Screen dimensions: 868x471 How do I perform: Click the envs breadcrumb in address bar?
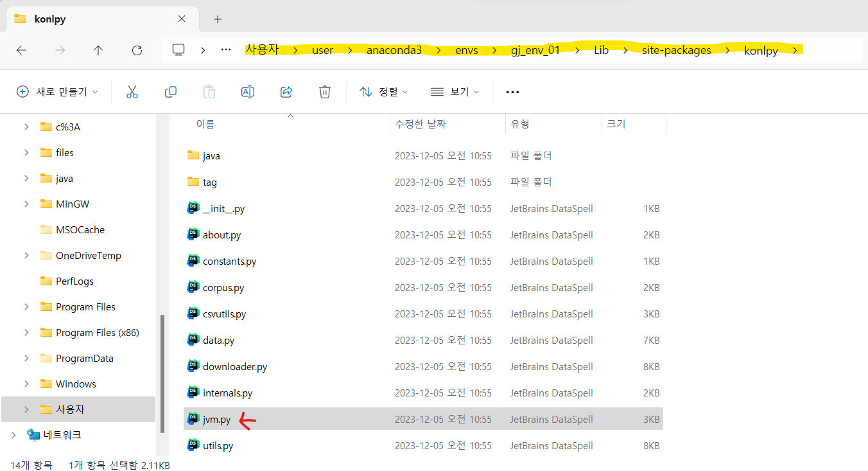(x=467, y=50)
